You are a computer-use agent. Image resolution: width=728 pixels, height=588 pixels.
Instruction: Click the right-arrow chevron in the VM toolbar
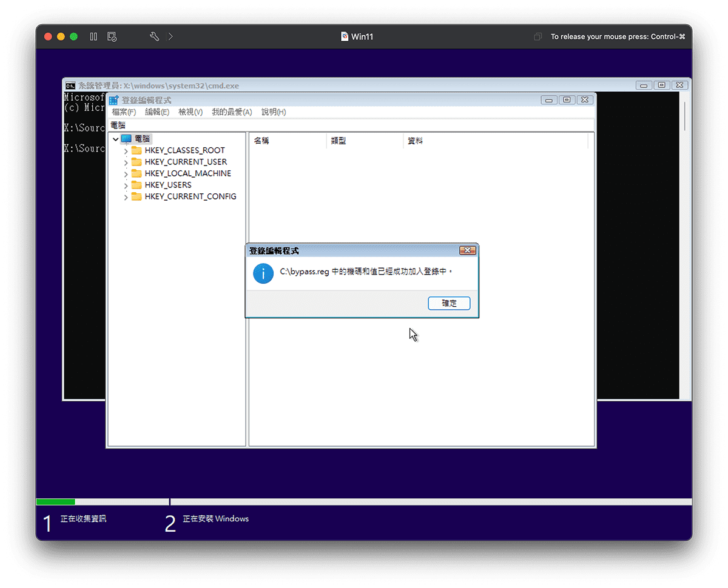coord(170,36)
